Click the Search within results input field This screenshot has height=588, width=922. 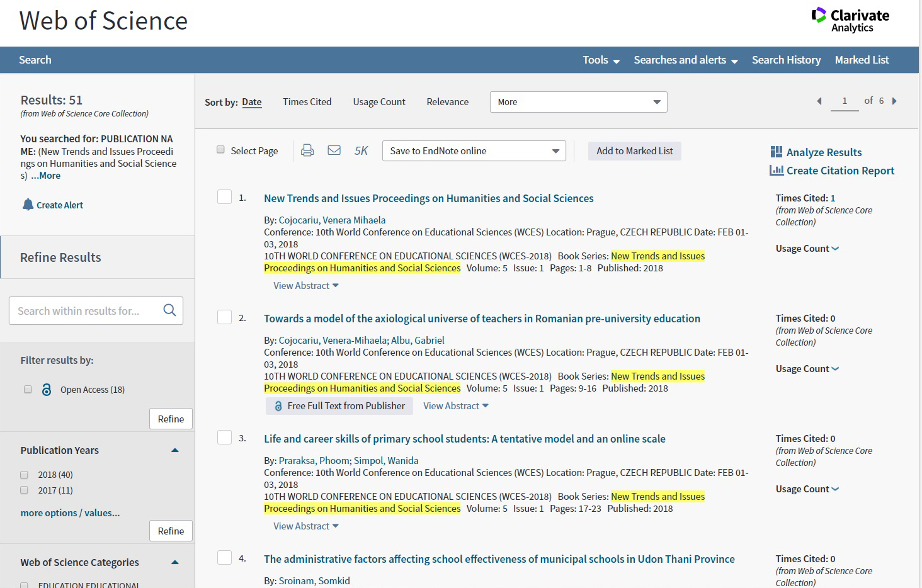click(85, 311)
